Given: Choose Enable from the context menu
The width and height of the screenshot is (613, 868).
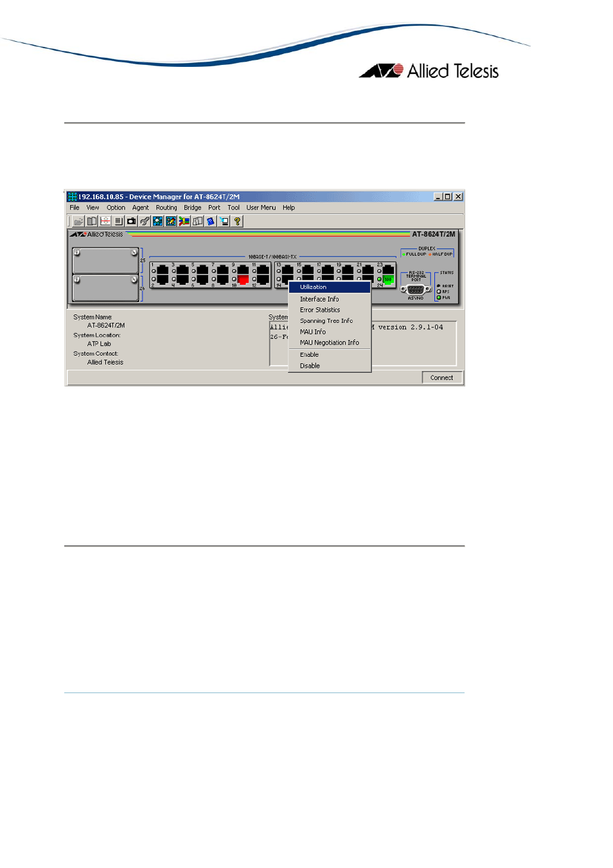Looking at the screenshot, I should 330,355.
